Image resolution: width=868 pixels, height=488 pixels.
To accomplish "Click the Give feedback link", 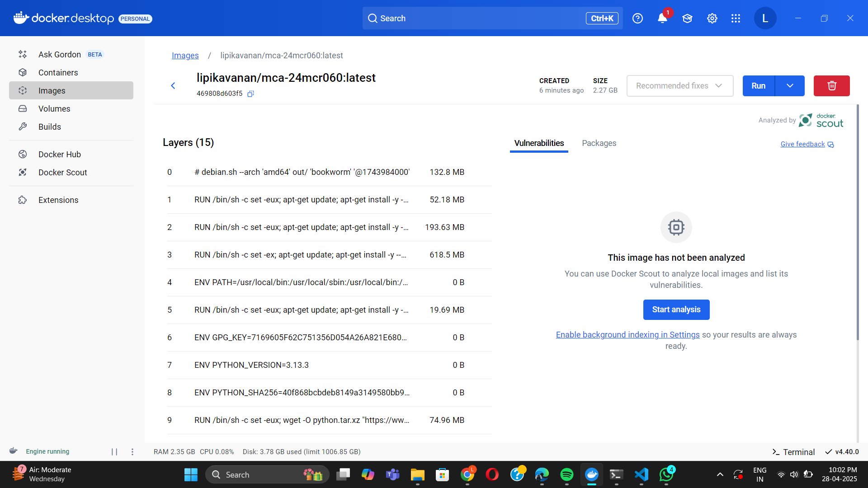I will click(x=807, y=144).
